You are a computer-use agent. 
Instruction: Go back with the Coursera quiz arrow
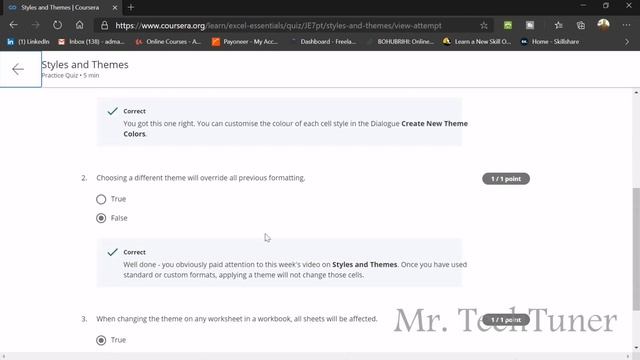(x=18, y=69)
